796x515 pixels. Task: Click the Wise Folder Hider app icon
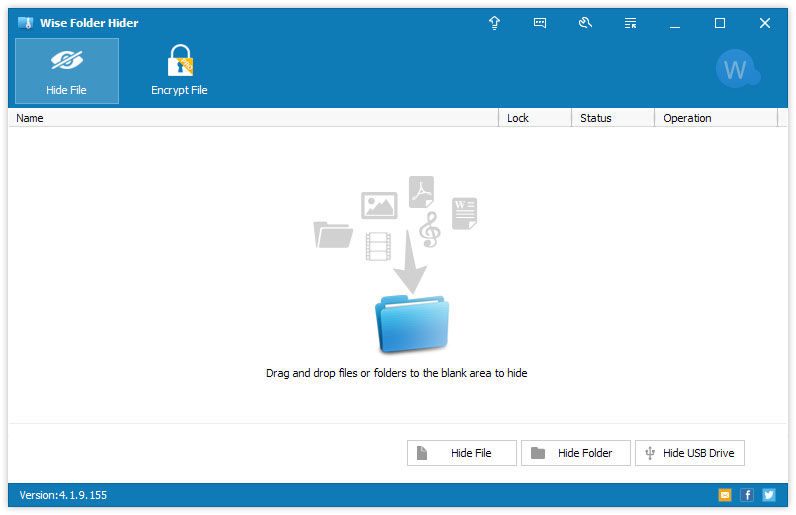(x=25, y=23)
